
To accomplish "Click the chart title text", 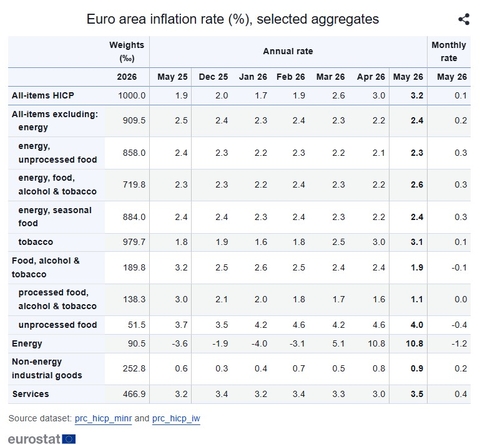I will 233,19.
